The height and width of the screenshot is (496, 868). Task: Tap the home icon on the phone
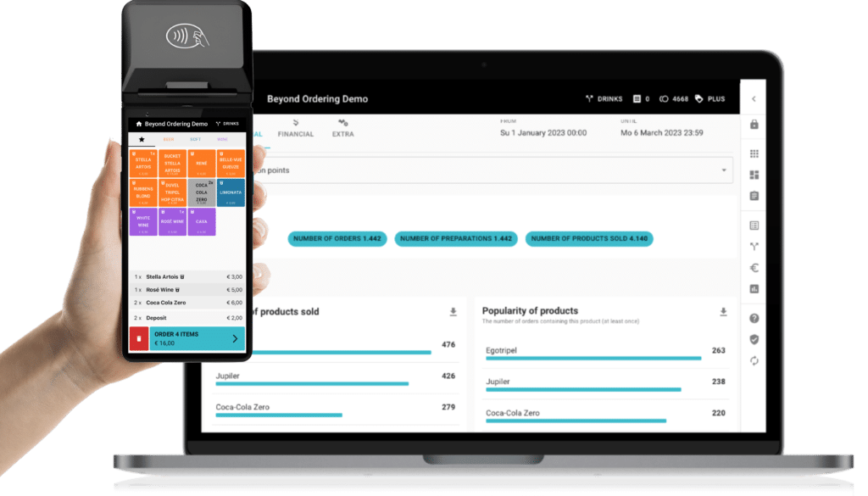pyautogui.click(x=139, y=124)
